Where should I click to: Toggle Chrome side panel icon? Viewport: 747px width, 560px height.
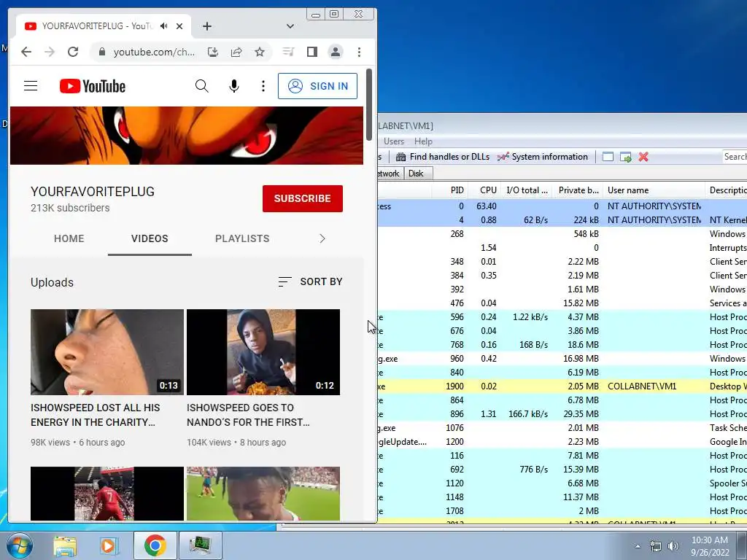click(x=312, y=52)
